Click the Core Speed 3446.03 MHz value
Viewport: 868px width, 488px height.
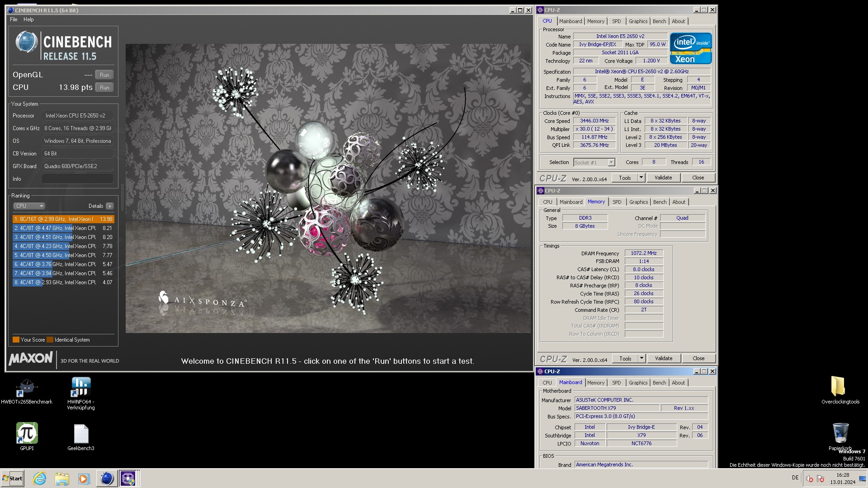pos(594,121)
